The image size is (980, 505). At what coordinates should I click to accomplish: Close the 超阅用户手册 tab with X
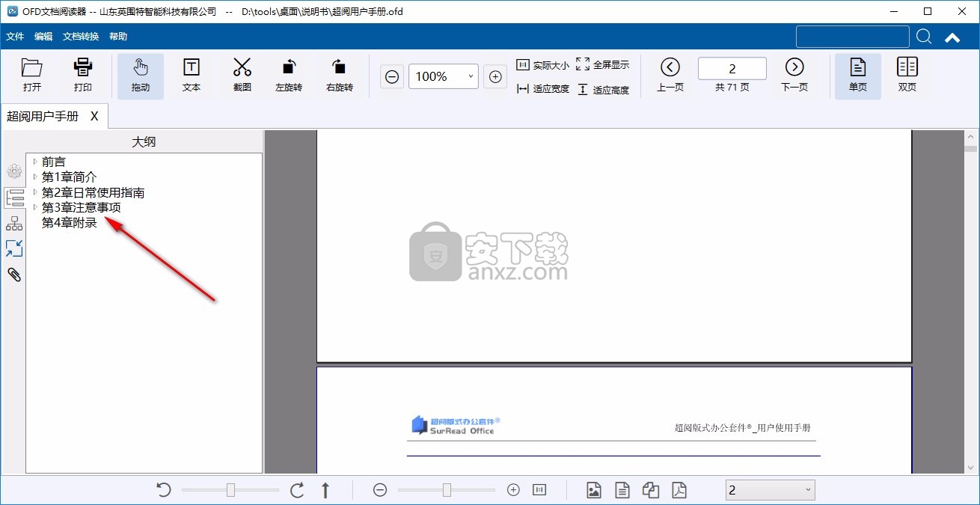[94, 116]
